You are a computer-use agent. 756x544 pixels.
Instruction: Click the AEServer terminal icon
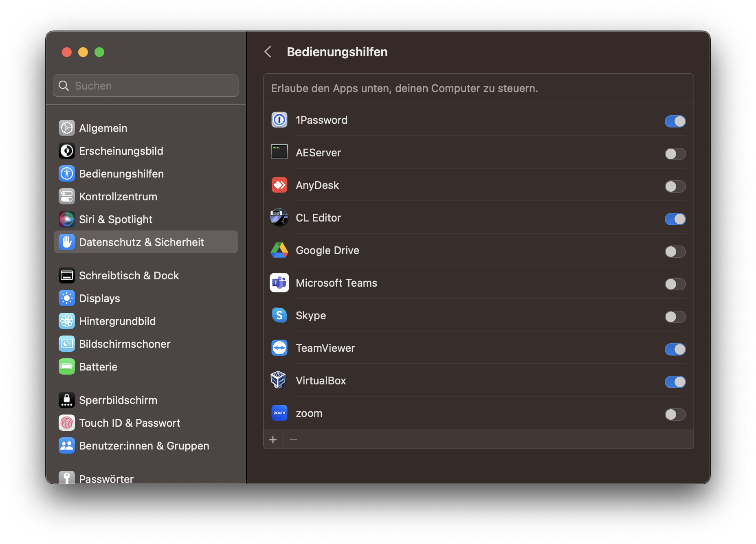click(279, 152)
